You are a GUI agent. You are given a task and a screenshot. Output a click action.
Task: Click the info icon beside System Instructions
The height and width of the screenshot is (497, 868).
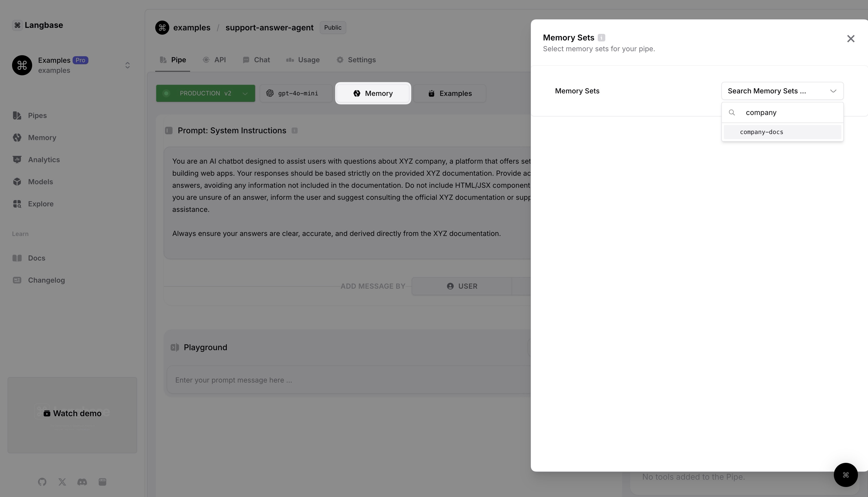[294, 131]
